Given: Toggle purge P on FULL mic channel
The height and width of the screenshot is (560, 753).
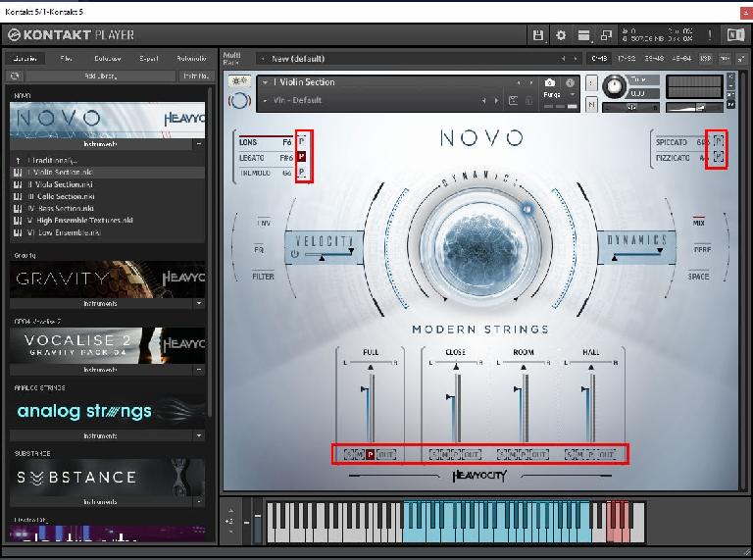Looking at the screenshot, I should 371,454.
